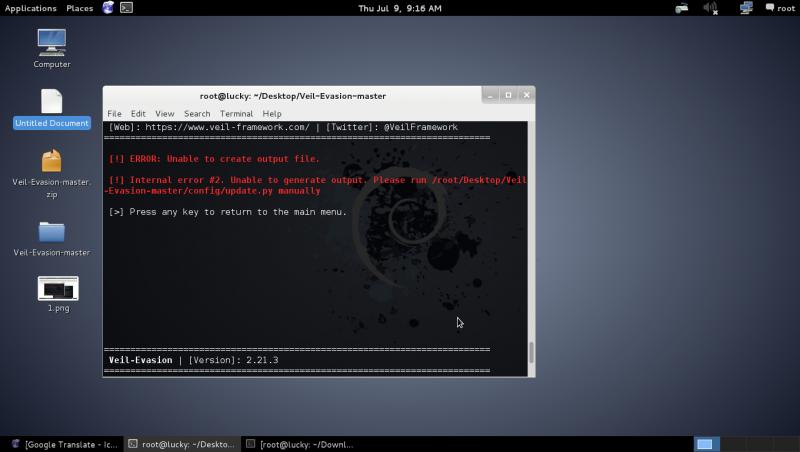Click the 'Press any key to return' prompt
The height and width of the screenshot is (452, 800).
click(228, 212)
